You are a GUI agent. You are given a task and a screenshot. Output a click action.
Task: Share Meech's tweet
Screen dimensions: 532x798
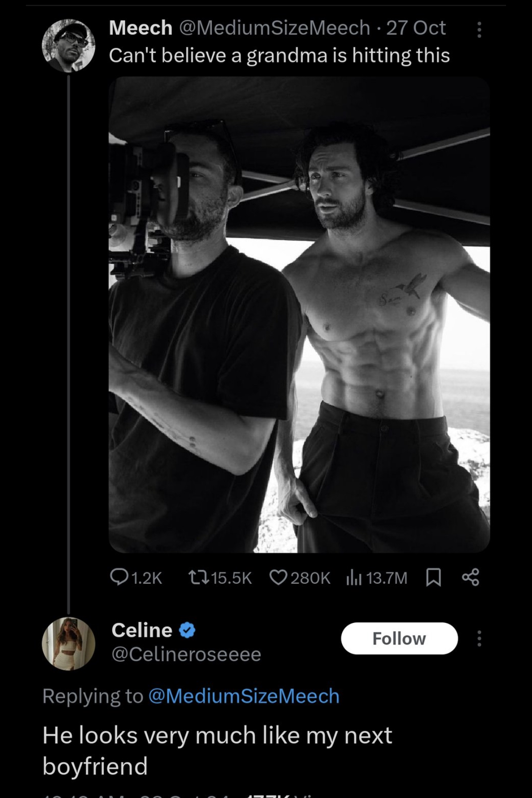pyautogui.click(x=471, y=578)
